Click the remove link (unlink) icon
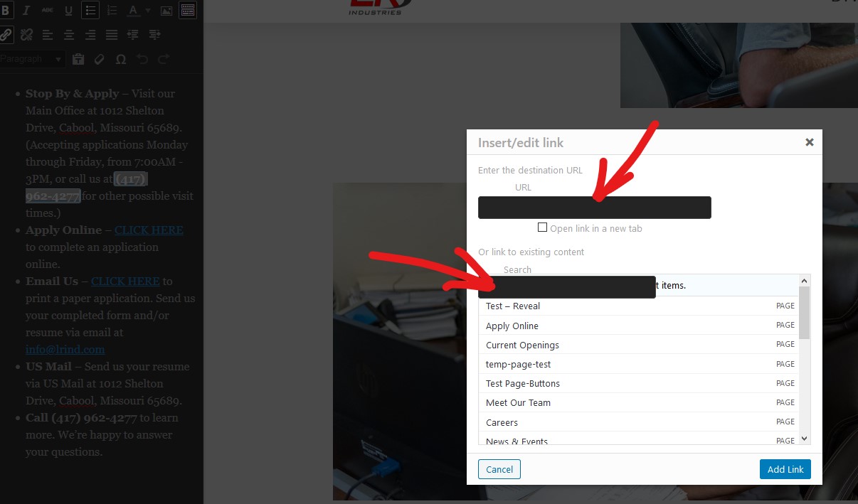This screenshot has height=504, width=858. [x=26, y=34]
